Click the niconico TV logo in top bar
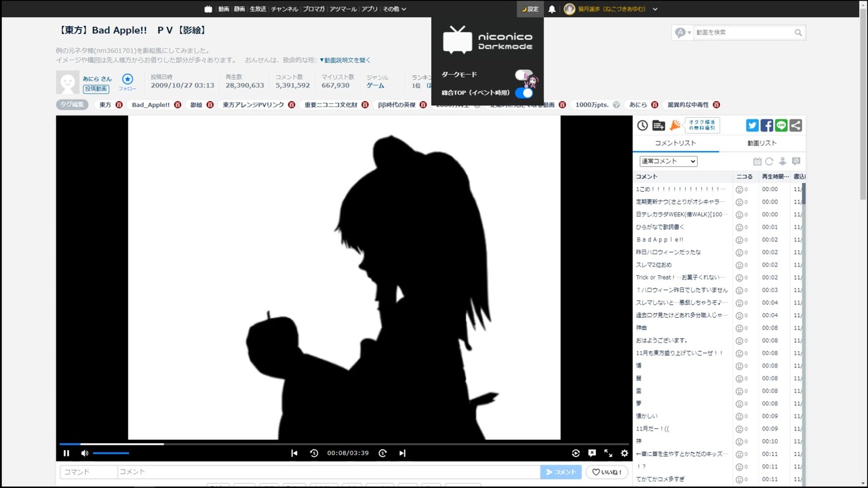The height and width of the screenshot is (488, 868). pyautogui.click(x=208, y=9)
